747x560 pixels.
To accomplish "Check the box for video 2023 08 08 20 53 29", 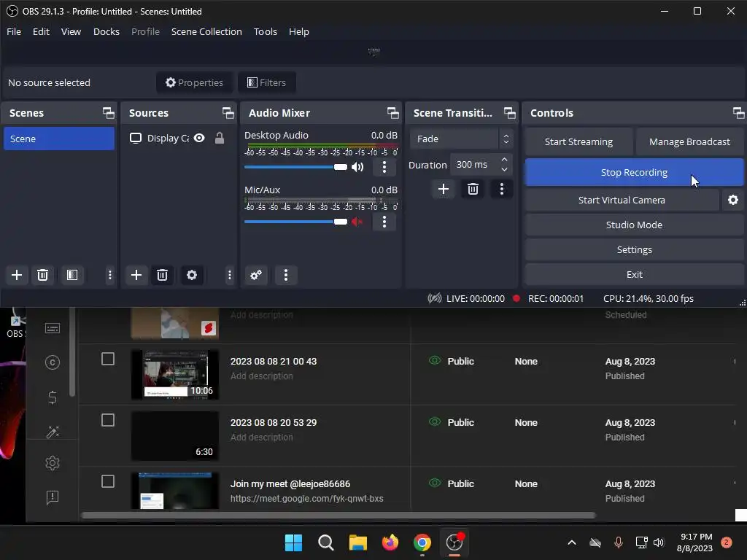I will click(108, 420).
